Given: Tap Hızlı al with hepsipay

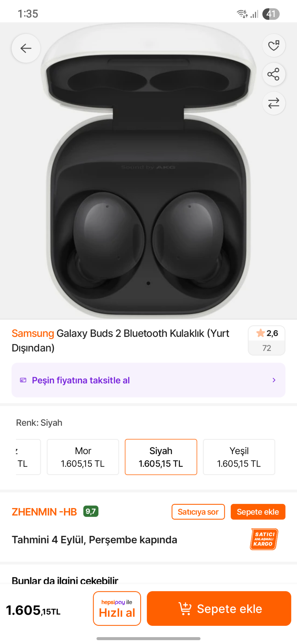Looking at the screenshot, I should click(x=117, y=609).
